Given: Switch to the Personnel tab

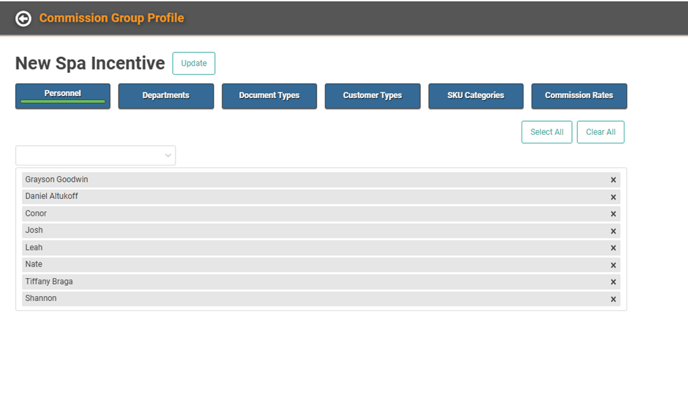Looking at the screenshot, I should click(63, 96).
